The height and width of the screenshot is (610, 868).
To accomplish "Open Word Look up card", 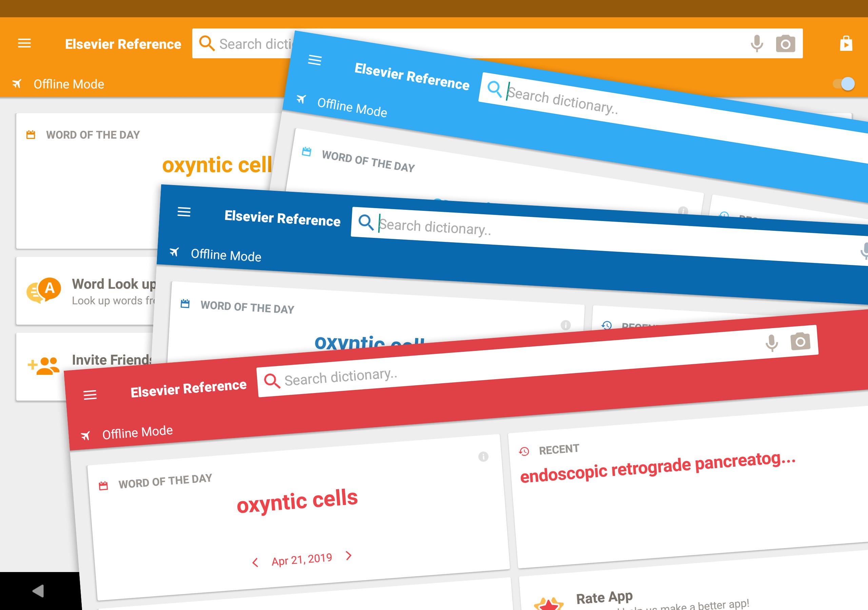I will tap(86, 291).
